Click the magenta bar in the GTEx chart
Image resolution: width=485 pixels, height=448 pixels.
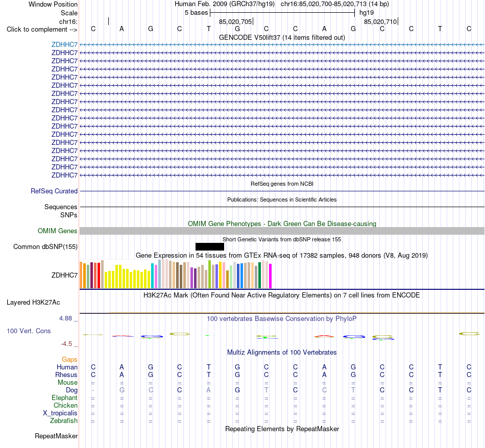[271, 276]
